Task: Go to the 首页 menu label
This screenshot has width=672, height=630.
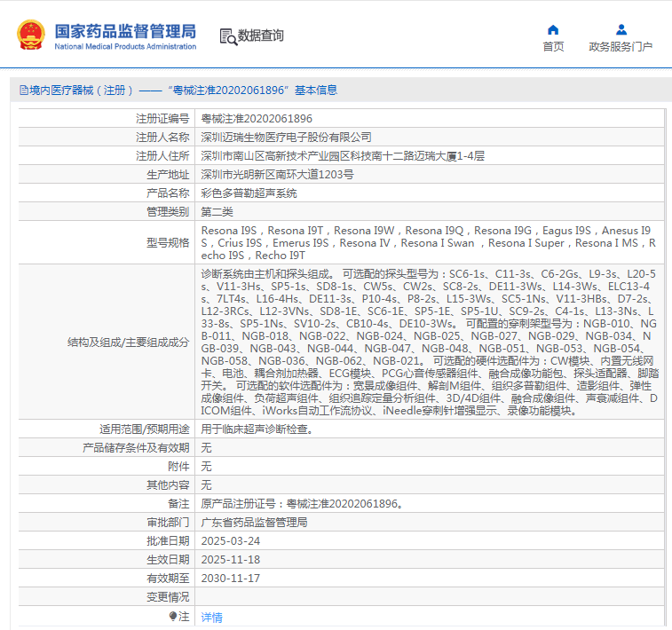Action: click(553, 47)
